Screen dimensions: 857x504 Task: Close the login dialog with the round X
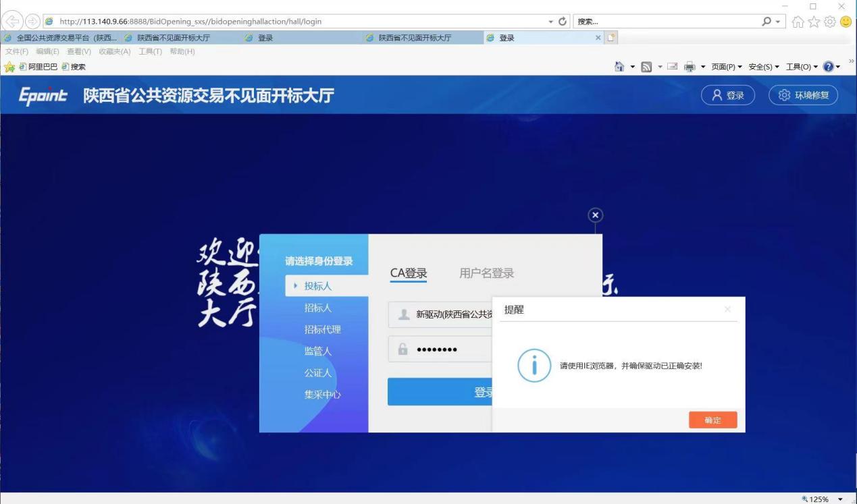(595, 215)
